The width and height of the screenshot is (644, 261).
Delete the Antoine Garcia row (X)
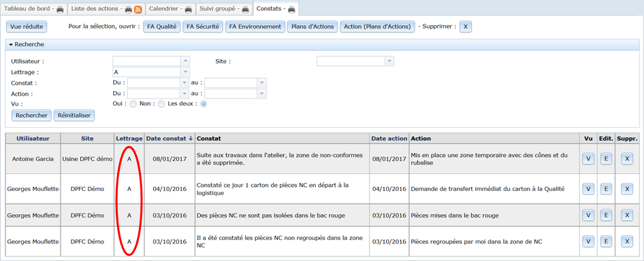pos(627,159)
